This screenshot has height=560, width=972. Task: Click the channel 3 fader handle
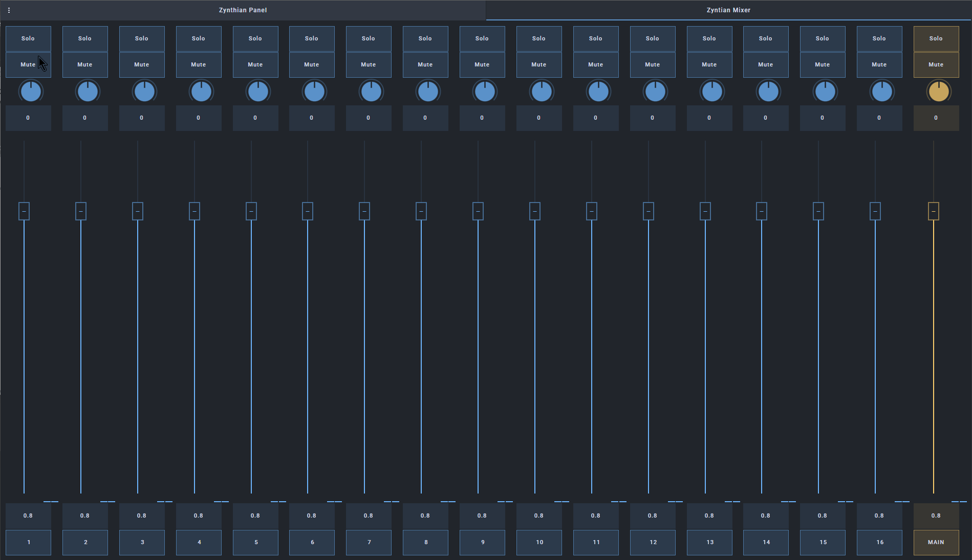point(138,211)
